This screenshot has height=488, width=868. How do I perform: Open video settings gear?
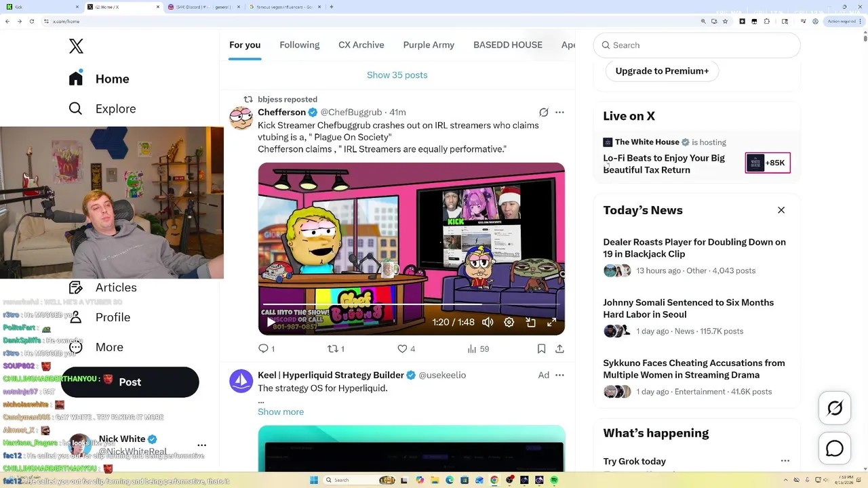(x=509, y=322)
